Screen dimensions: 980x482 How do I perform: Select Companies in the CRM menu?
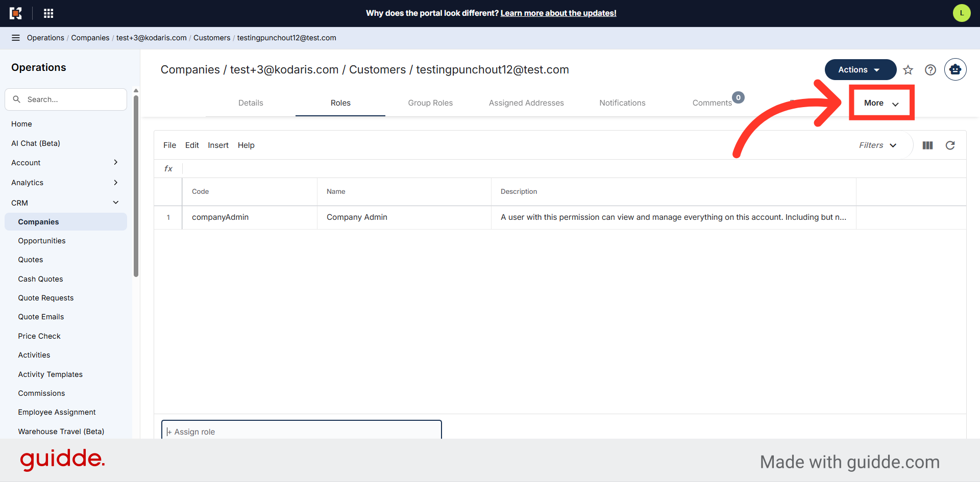[66, 222]
